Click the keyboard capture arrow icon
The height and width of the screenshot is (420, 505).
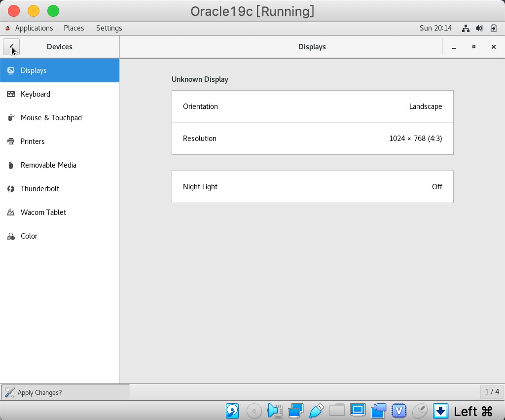coord(440,411)
